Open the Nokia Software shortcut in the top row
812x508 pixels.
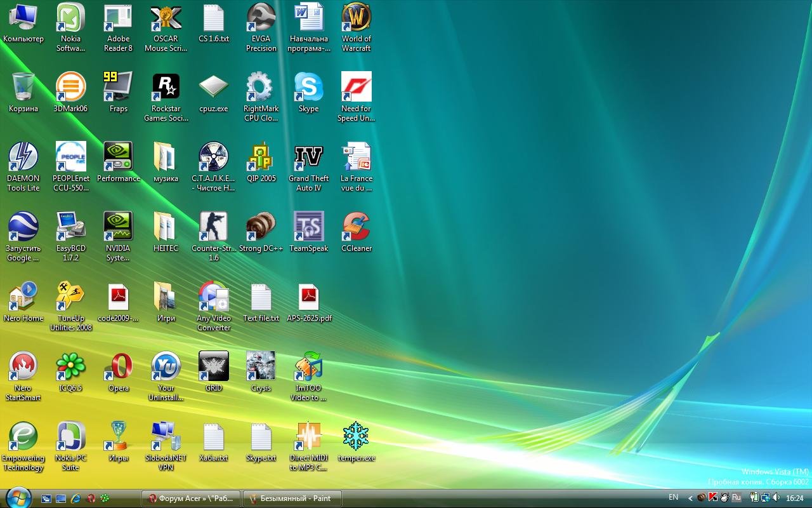[x=71, y=17]
